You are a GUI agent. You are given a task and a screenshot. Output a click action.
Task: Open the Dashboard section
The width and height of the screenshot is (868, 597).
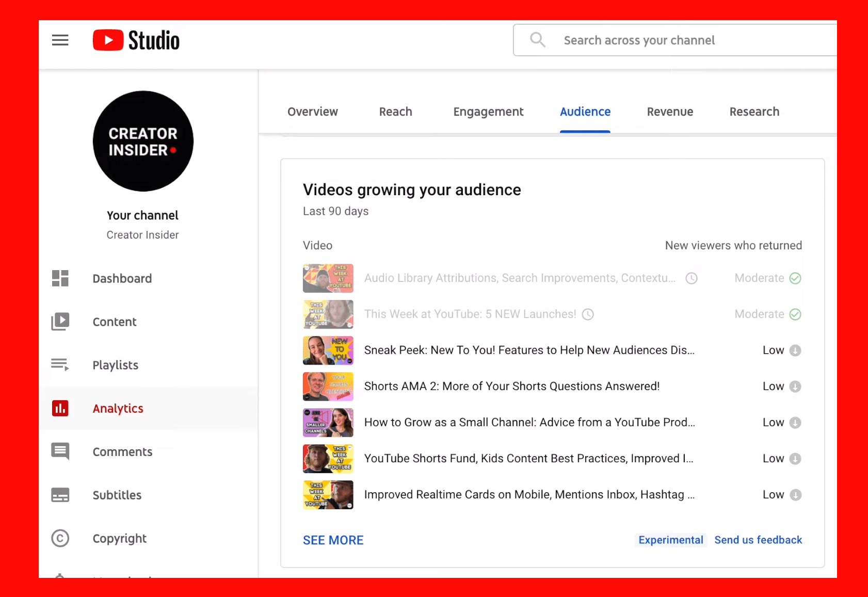(x=122, y=278)
